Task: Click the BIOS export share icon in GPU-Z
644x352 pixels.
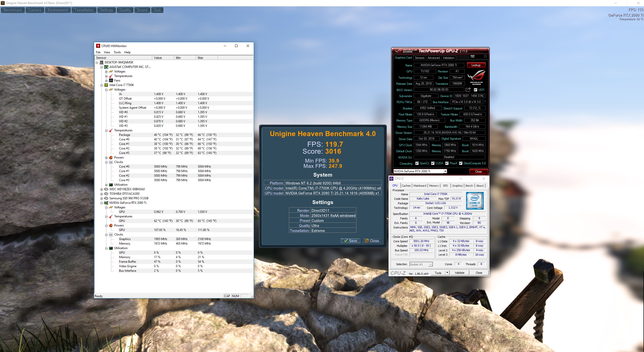Action: tap(468, 90)
